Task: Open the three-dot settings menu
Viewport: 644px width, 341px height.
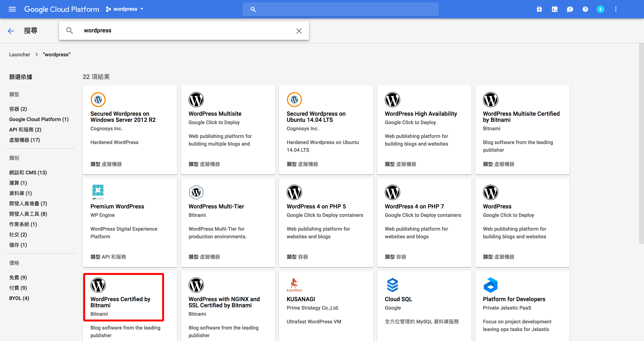Action: point(615,9)
